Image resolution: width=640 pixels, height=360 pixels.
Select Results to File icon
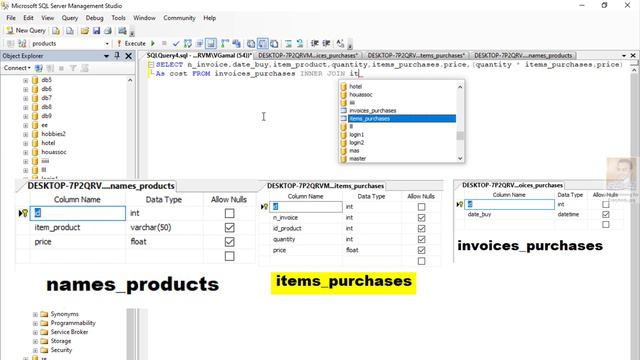pyautogui.click(x=274, y=43)
